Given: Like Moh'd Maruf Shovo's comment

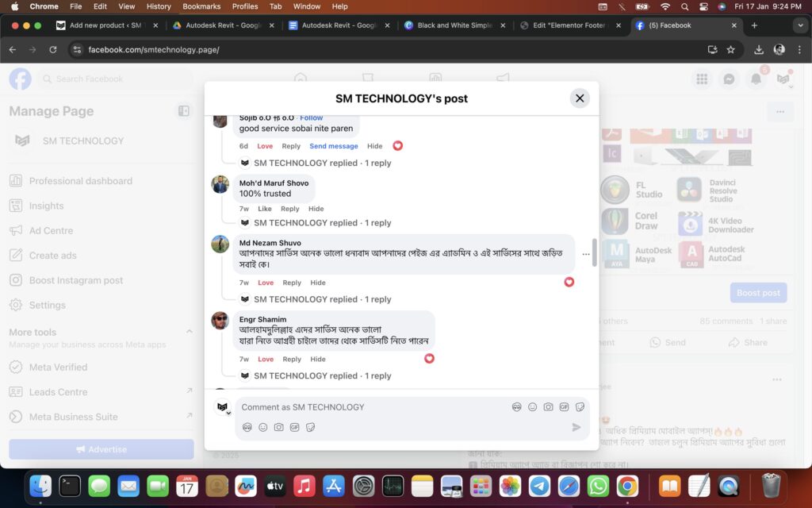Looking at the screenshot, I should (265, 209).
